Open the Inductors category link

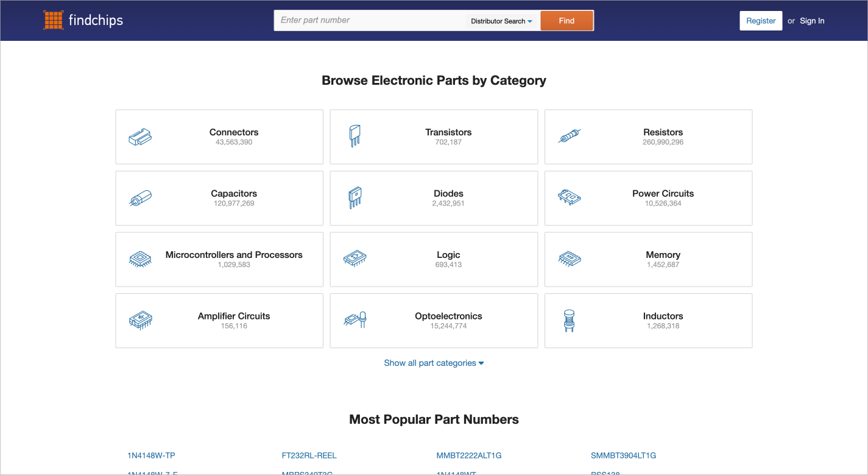pos(663,316)
